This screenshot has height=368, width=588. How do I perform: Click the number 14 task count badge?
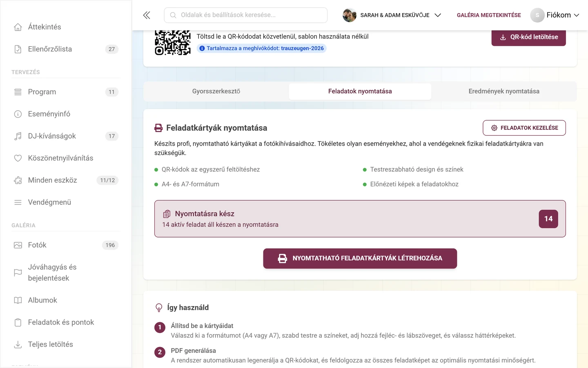[548, 219]
